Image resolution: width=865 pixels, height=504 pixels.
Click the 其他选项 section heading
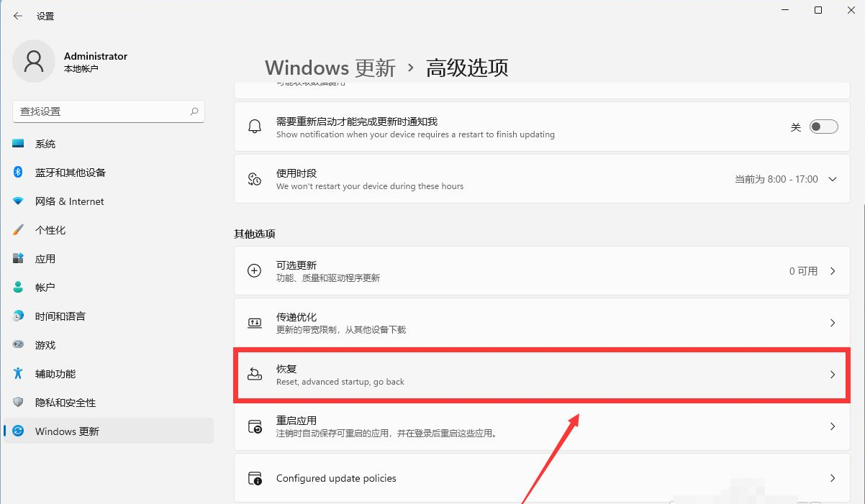click(x=255, y=234)
